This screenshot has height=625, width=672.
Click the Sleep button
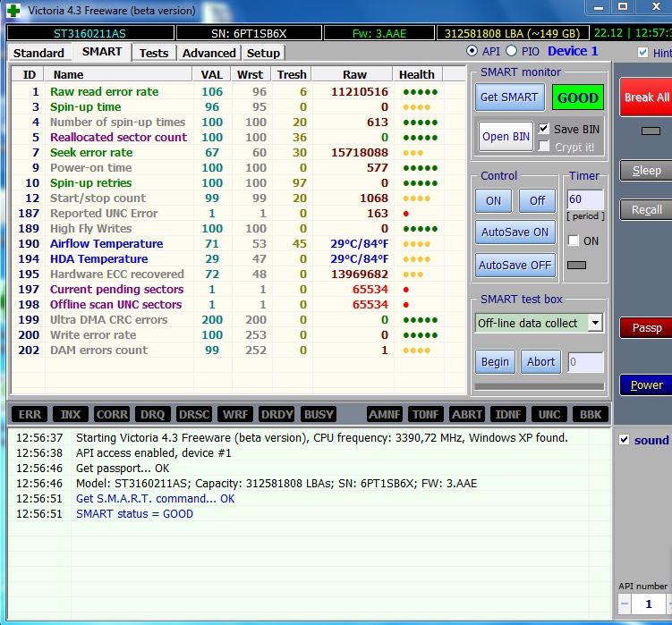click(646, 171)
